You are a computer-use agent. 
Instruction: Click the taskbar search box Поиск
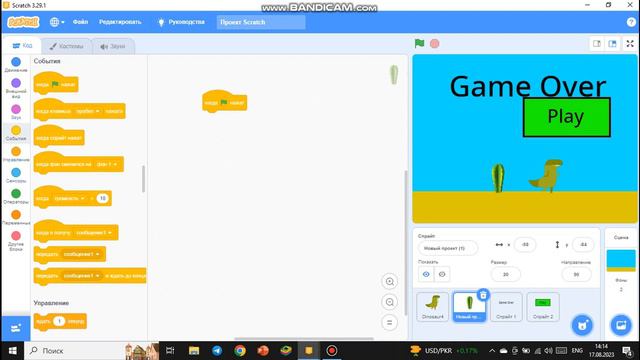click(x=92, y=351)
